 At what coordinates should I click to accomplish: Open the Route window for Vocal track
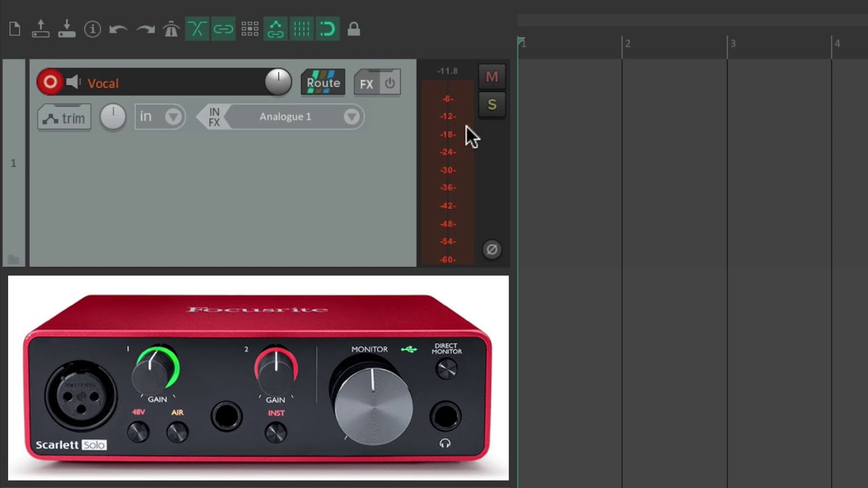point(323,83)
